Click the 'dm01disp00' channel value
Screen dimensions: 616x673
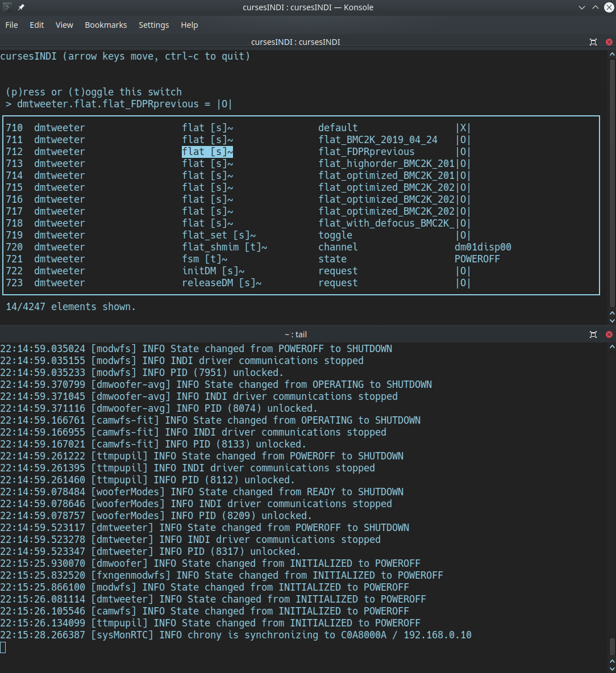(x=483, y=247)
